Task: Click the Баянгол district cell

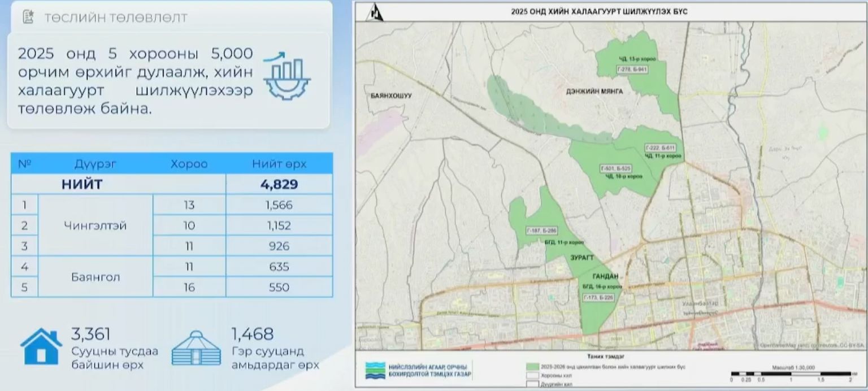Action: pyautogui.click(x=95, y=277)
